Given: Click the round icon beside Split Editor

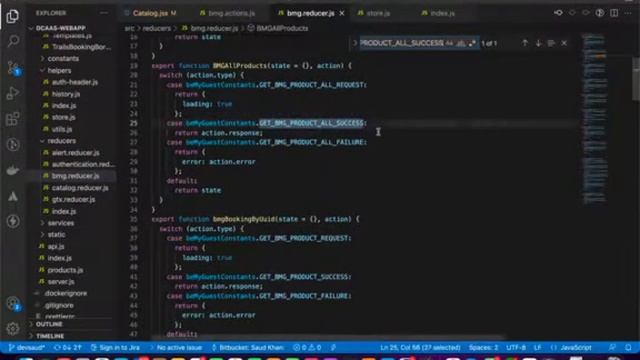Looking at the screenshot, I should (x=600, y=13).
